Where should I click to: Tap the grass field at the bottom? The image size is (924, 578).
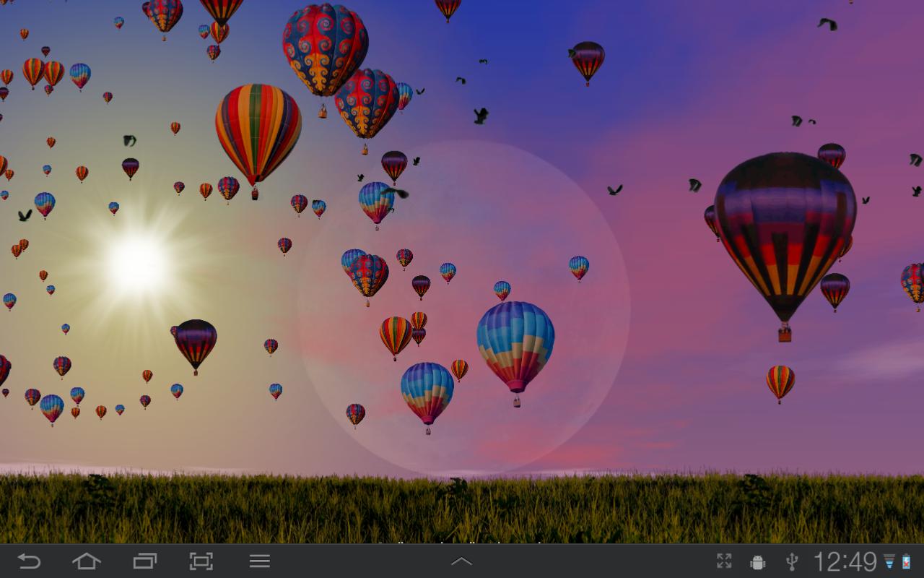pos(462,508)
